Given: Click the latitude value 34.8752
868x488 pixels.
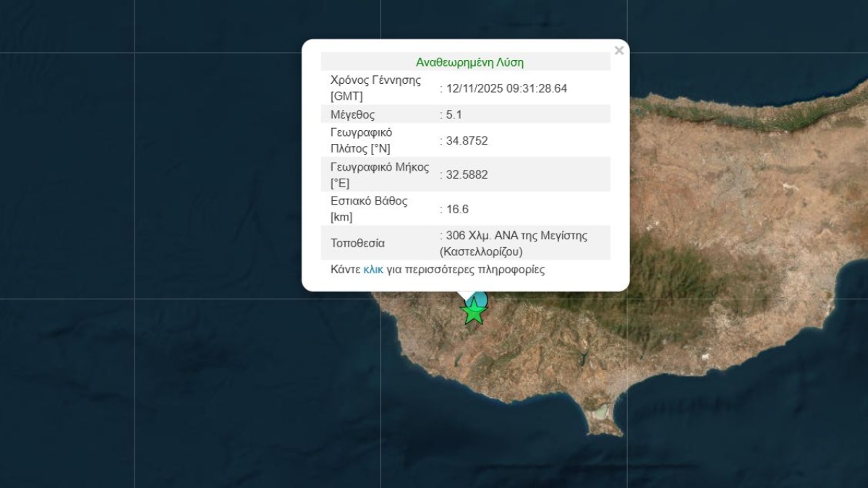Looking at the screenshot, I should coord(467,140).
